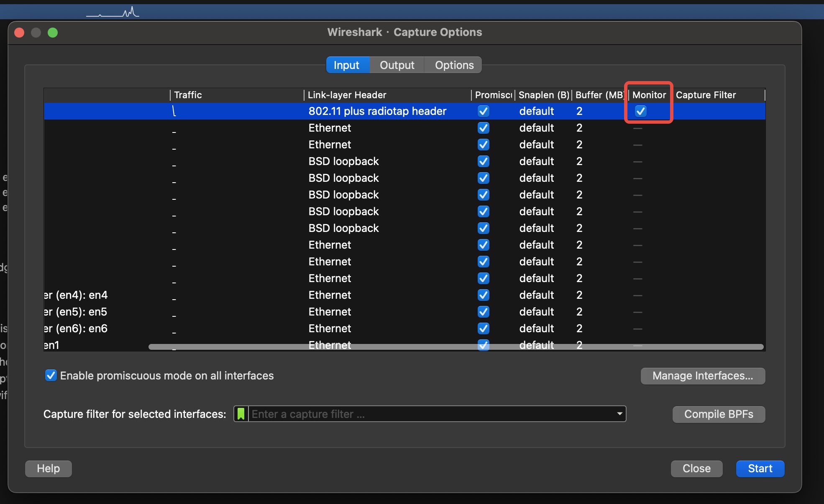
Task: Click the Enter a capture filter field
Action: [x=431, y=414]
